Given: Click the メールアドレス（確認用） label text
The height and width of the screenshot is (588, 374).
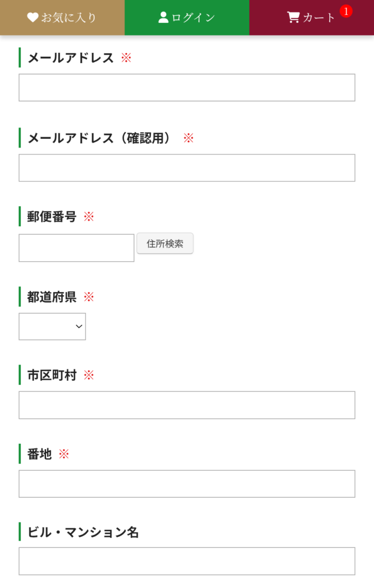Looking at the screenshot, I should coord(99,138).
